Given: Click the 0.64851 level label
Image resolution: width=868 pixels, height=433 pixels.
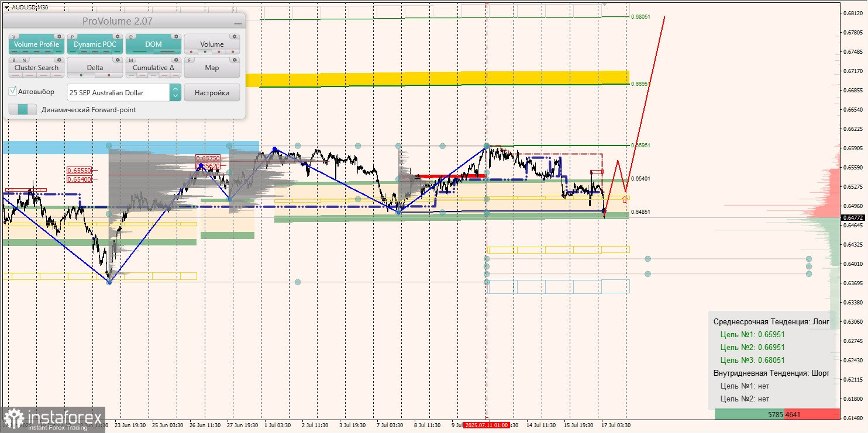Looking at the screenshot, I should pyautogui.click(x=641, y=212).
